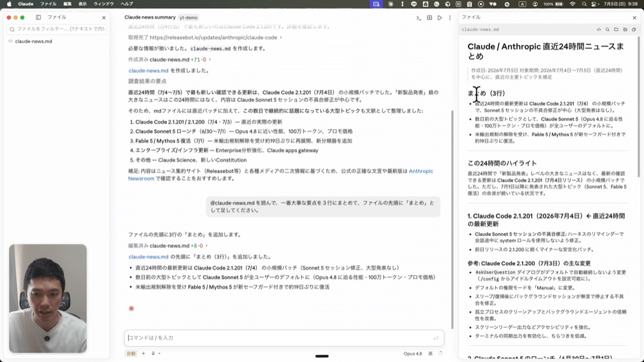Open the ヘルプ menu
Viewport: 644px width, 362px height.
(x=126, y=4)
